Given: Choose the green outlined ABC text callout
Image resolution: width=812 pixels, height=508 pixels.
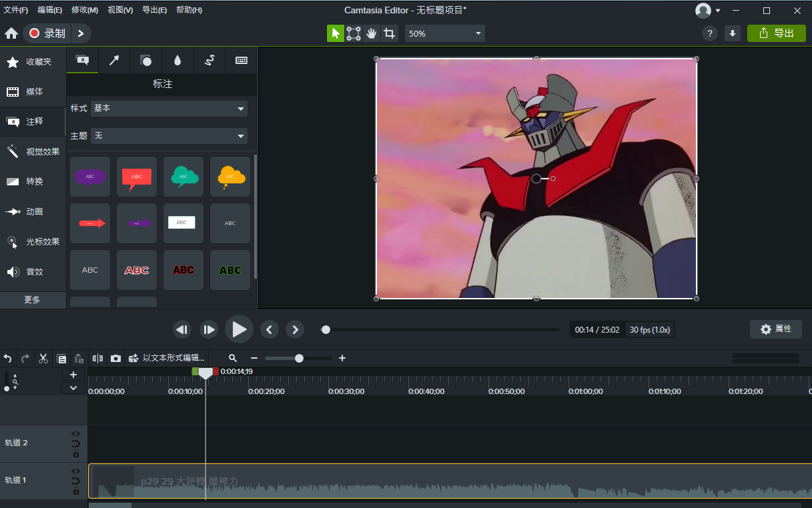Looking at the screenshot, I should (x=230, y=270).
